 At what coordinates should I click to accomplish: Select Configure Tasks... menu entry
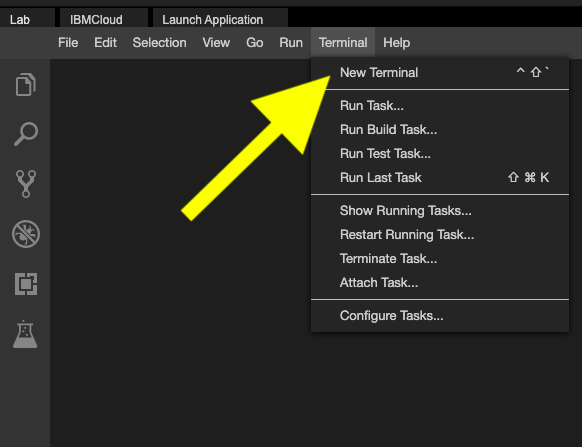pyautogui.click(x=440, y=316)
